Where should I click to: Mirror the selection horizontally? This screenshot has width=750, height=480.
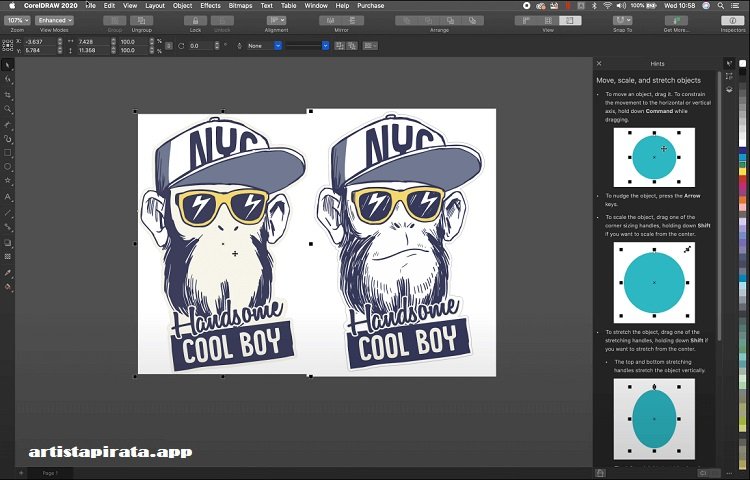click(330, 21)
